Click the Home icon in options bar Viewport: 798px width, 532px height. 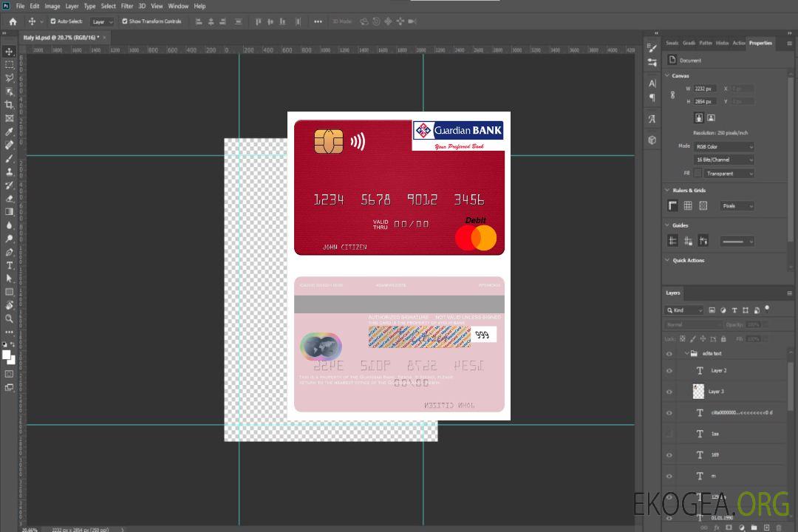click(x=13, y=21)
